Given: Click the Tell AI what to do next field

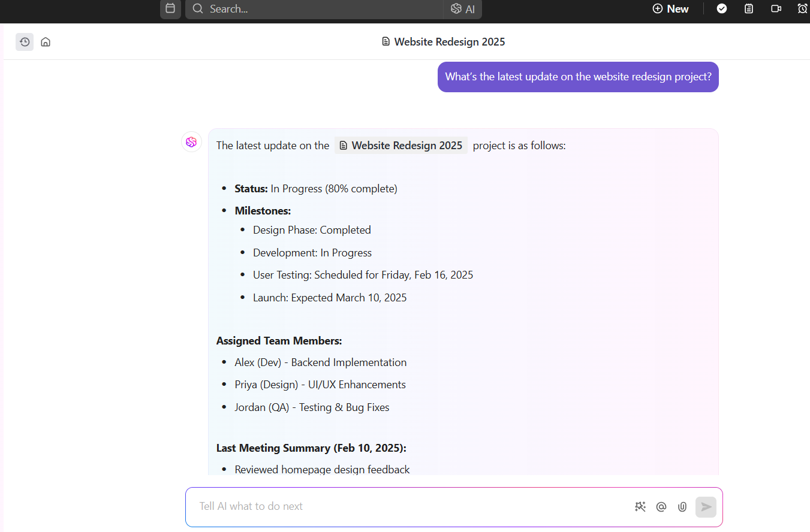Looking at the screenshot, I should (360, 506).
